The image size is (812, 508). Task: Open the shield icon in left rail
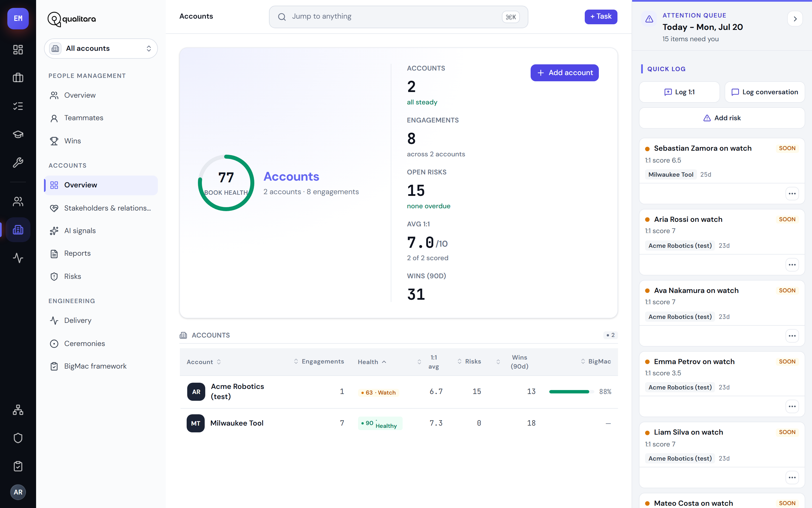pyautogui.click(x=18, y=438)
